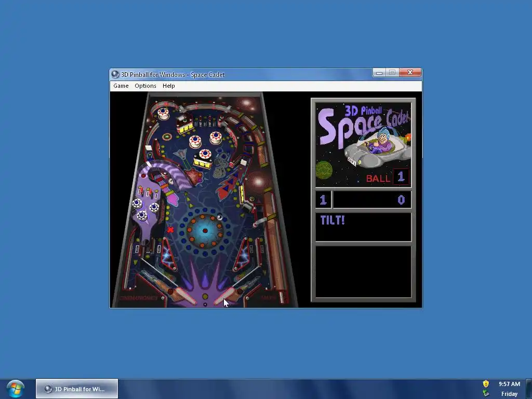This screenshot has height=399, width=532.
Task: Click the red rocket ship graphic on the table
Action: (x=228, y=185)
